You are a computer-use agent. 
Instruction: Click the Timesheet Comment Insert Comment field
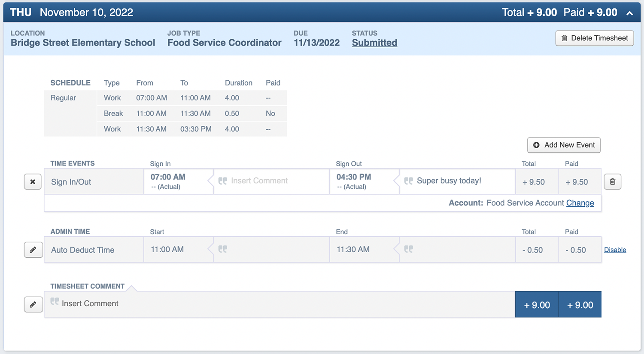point(90,304)
